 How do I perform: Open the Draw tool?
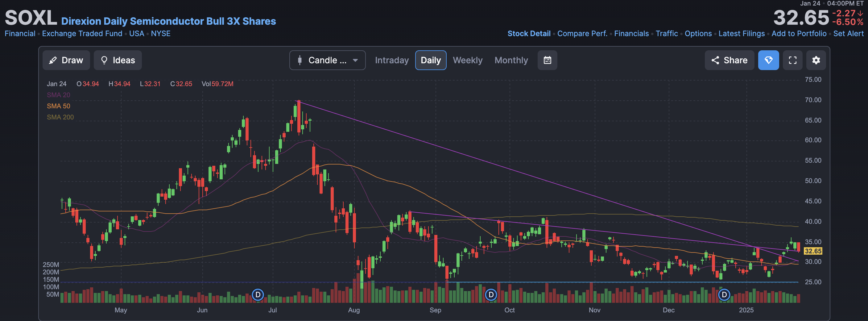[66, 60]
